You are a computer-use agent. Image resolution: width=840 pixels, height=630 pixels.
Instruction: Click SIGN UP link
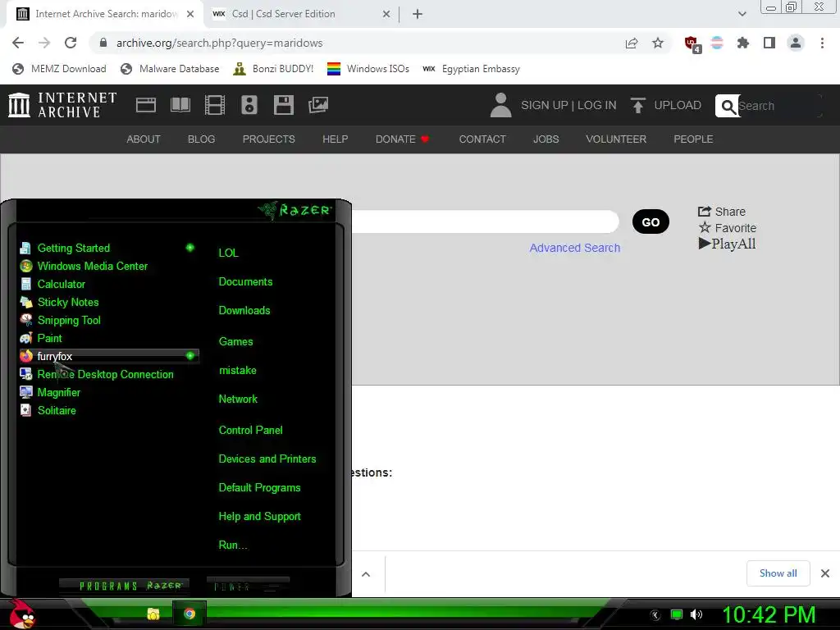click(545, 105)
